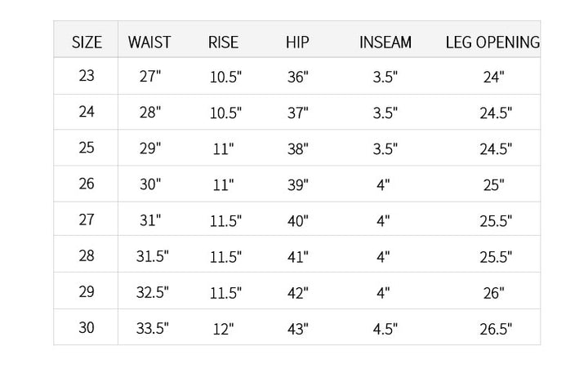
Task: Click the 40" hip value
Action: 298,221
